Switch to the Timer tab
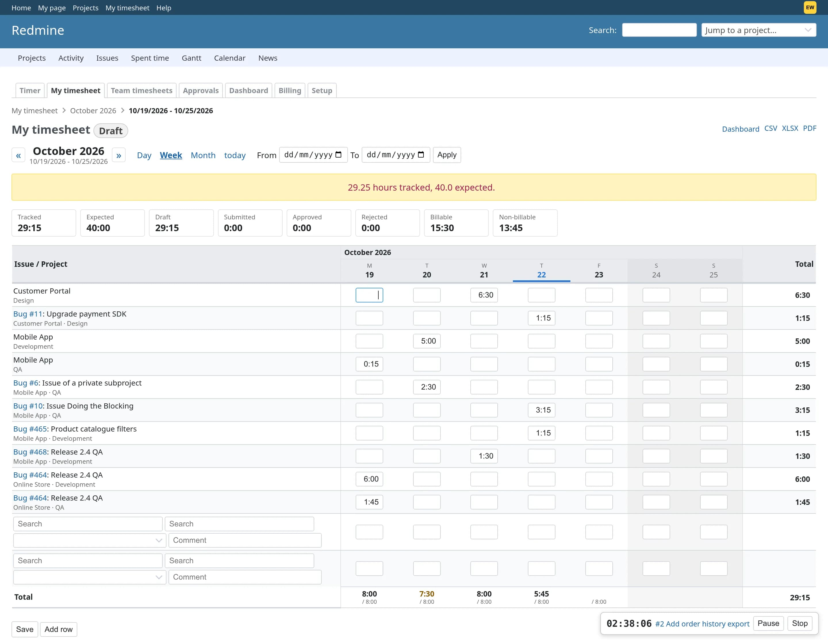The height and width of the screenshot is (644, 828). click(x=30, y=90)
